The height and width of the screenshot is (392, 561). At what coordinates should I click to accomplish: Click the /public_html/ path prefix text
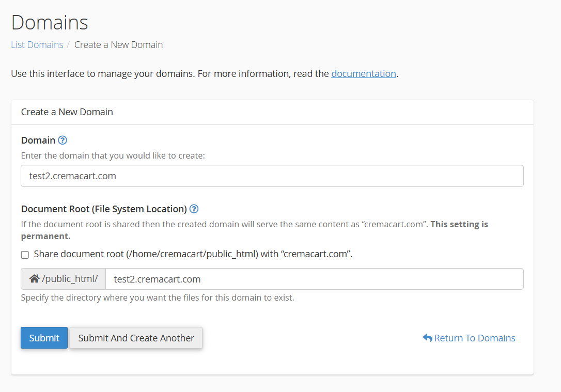[x=69, y=279]
